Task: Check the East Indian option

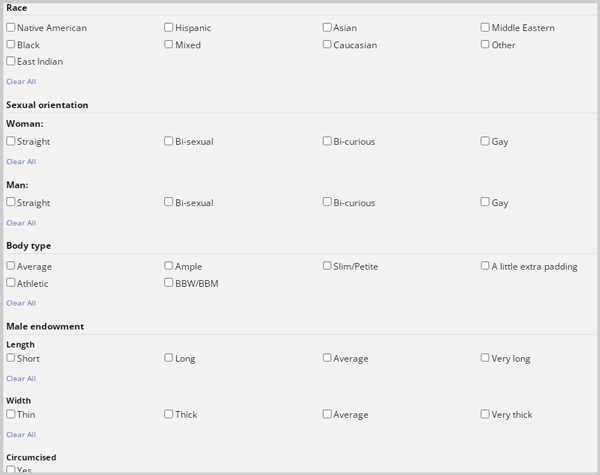Action: pyautogui.click(x=11, y=61)
